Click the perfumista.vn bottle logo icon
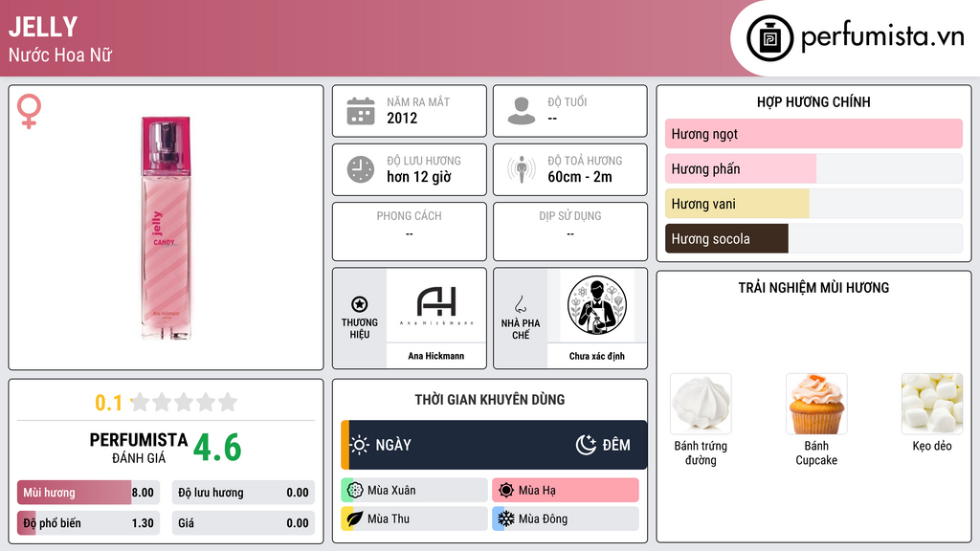 click(769, 38)
